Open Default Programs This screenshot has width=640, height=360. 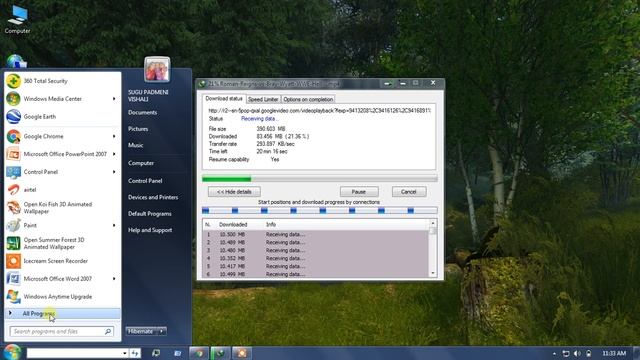coord(150,214)
